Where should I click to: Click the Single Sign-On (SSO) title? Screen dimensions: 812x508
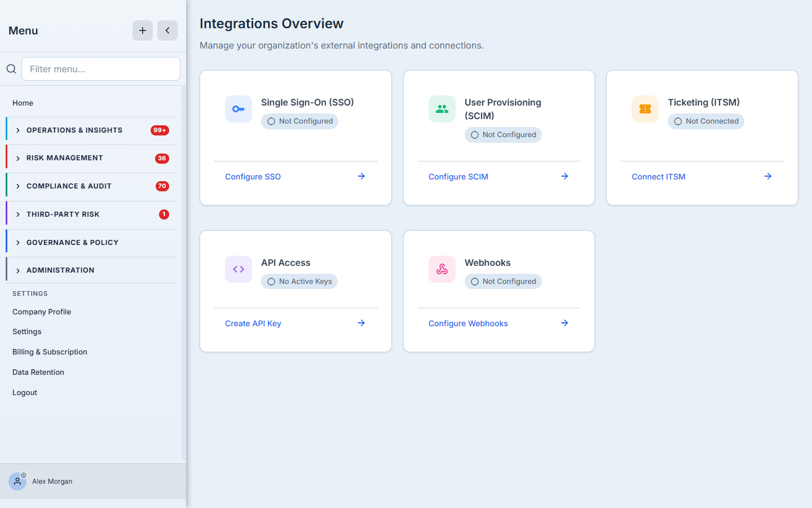(307, 102)
